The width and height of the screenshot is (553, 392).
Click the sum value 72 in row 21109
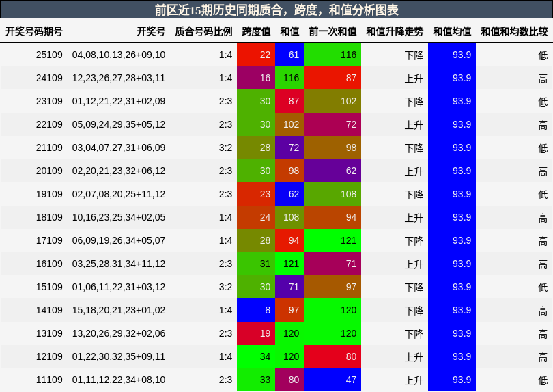pyautogui.click(x=289, y=148)
